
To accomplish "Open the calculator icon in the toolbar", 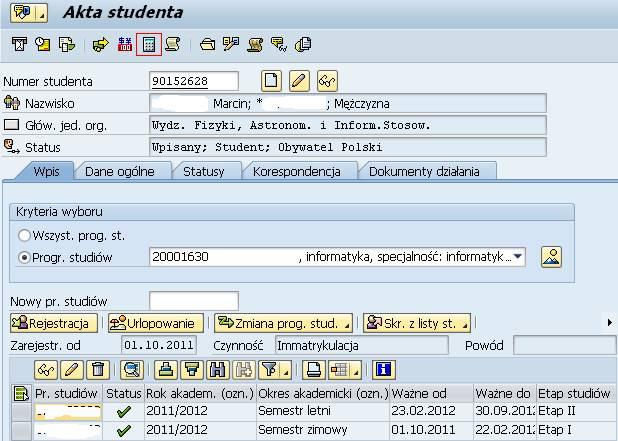I will (x=149, y=44).
